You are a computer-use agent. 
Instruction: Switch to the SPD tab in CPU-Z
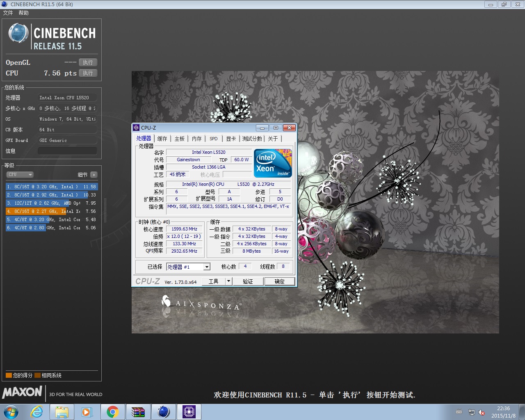(214, 139)
